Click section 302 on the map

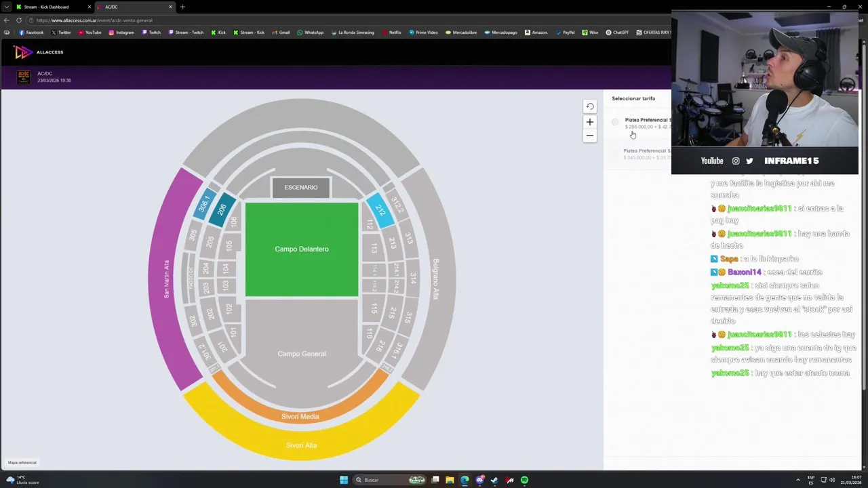(x=194, y=321)
